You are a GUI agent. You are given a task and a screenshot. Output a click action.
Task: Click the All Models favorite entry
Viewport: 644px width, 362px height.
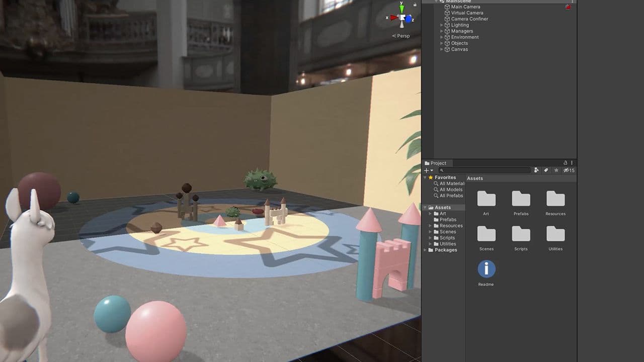(x=450, y=190)
